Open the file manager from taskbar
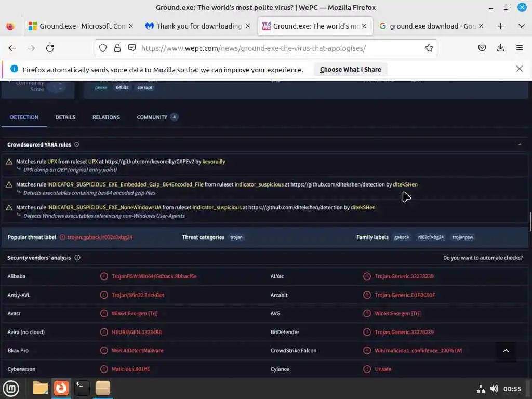The height and width of the screenshot is (399, 532). (40, 389)
